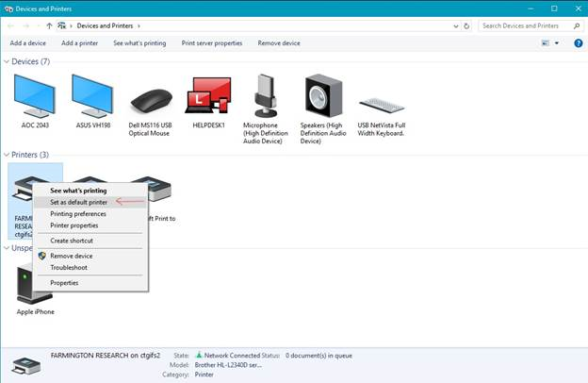588x383 pixels.
Task: Click the 0 document(s) in queue status
Action: (x=318, y=356)
